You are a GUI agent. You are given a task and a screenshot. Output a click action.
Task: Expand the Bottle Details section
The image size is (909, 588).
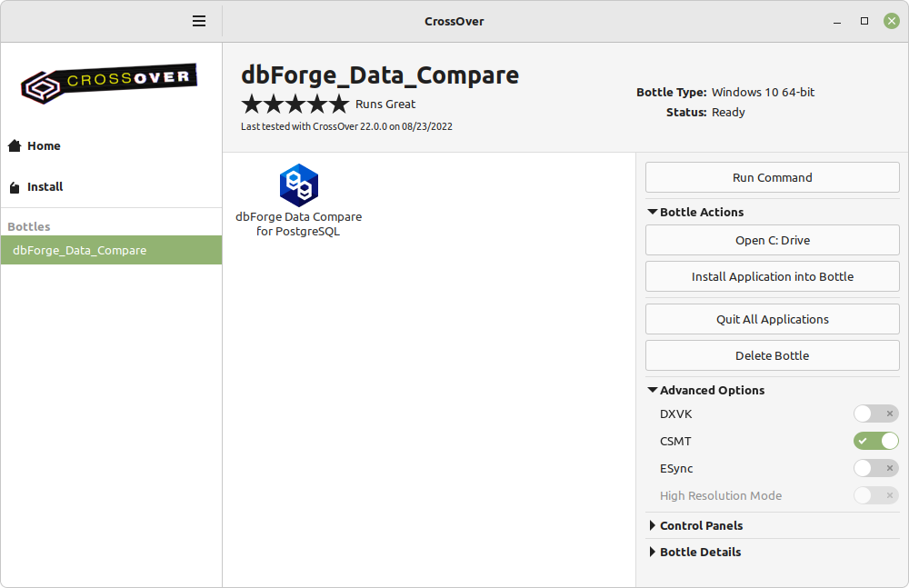click(x=694, y=552)
